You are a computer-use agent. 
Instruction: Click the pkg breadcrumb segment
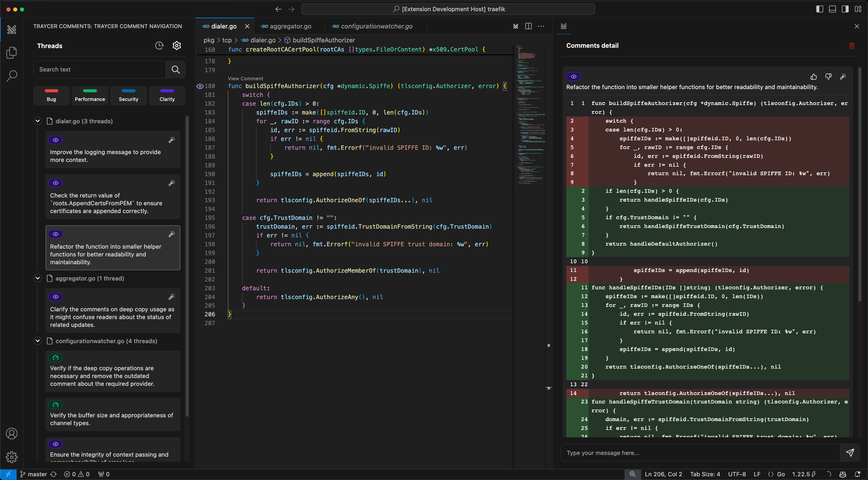point(209,40)
